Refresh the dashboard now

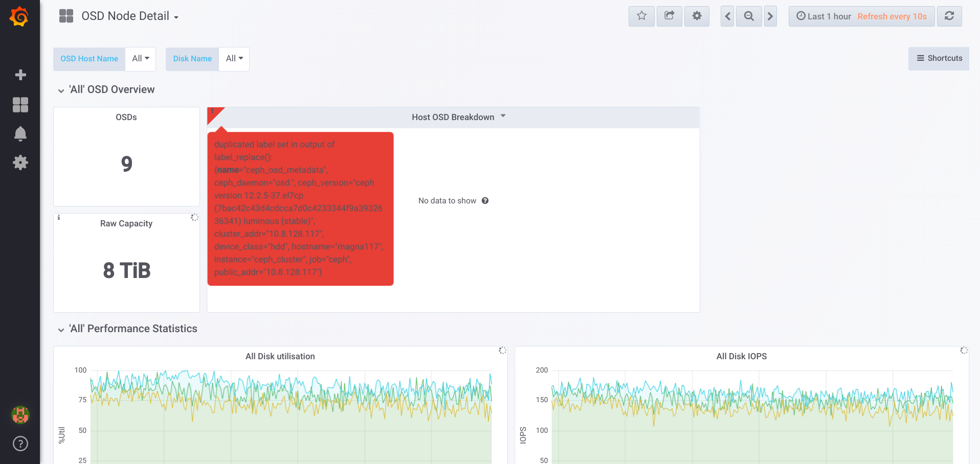pyautogui.click(x=949, y=16)
